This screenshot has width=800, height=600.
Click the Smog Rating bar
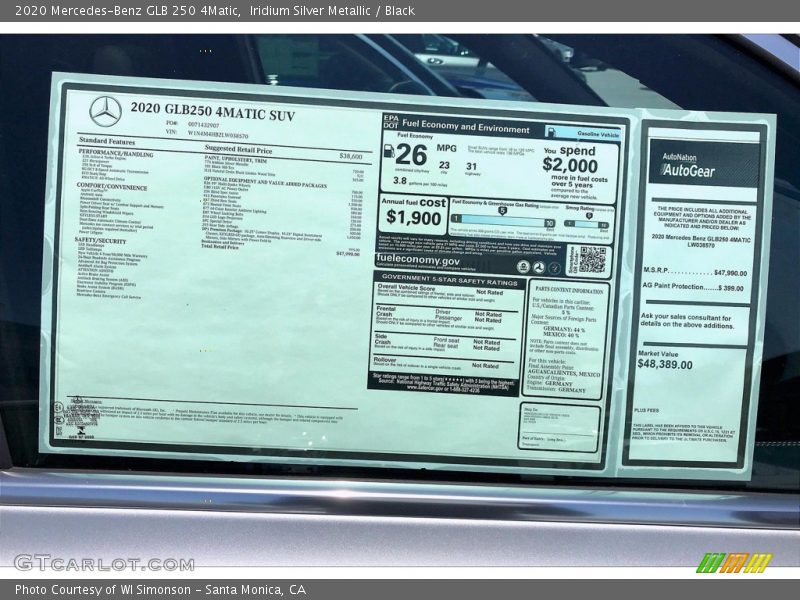pyautogui.click(x=587, y=224)
